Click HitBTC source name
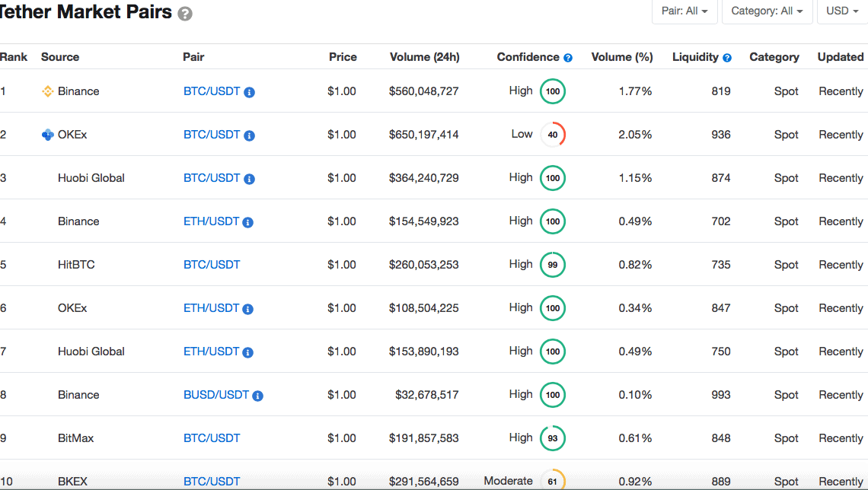The width and height of the screenshot is (868, 490). tap(76, 265)
